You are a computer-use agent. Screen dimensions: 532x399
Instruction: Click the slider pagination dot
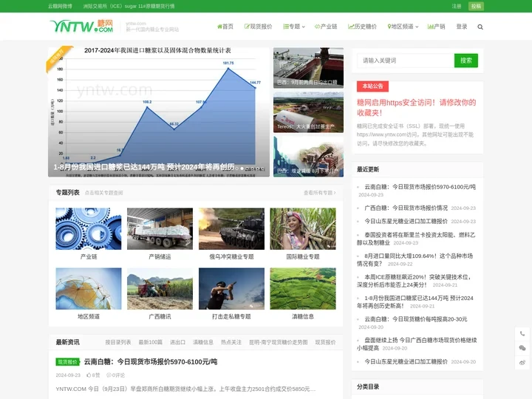242,168
